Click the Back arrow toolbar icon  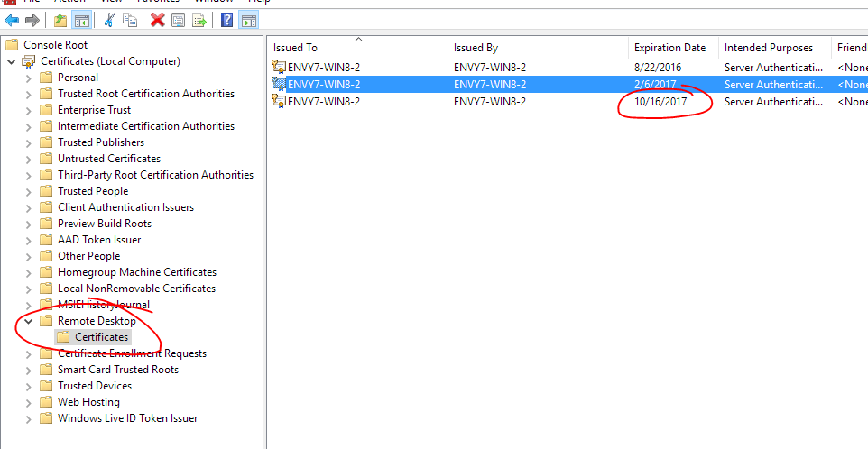click(12, 20)
